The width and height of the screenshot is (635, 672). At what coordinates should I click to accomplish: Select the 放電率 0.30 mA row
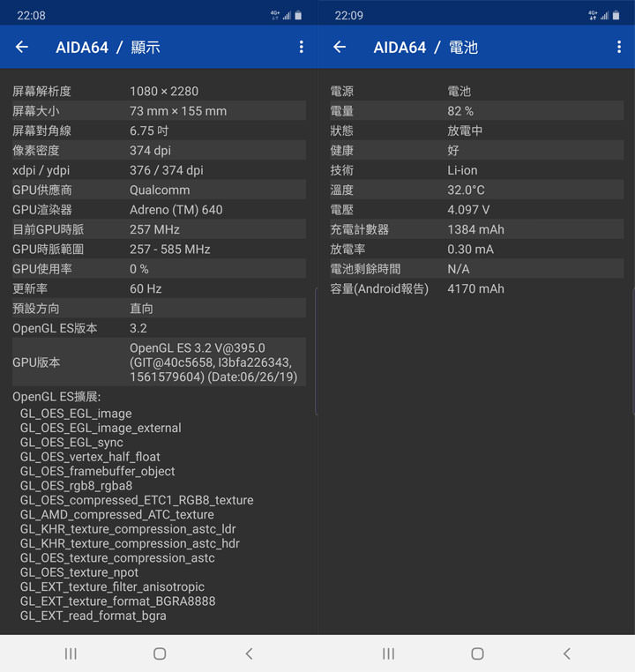click(x=476, y=249)
